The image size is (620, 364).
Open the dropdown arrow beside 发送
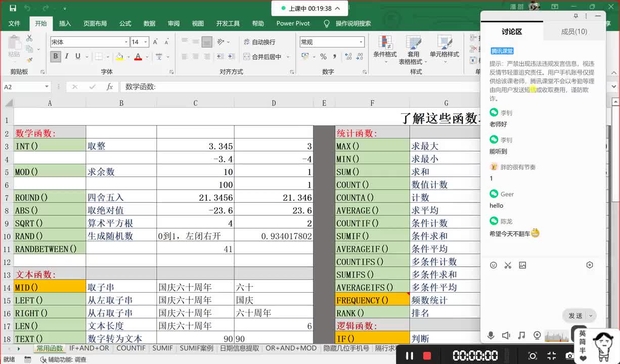click(590, 315)
